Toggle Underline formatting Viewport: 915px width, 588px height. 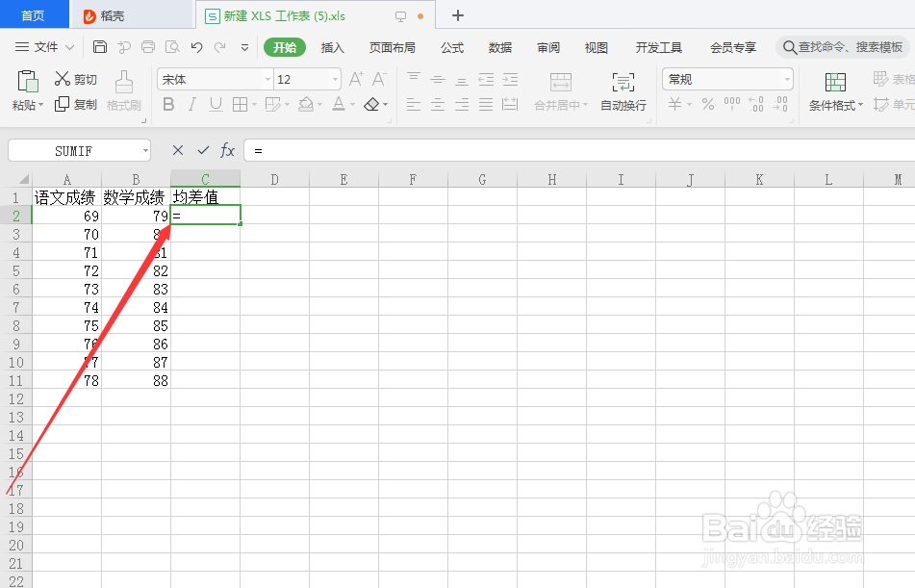tap(216, 105)
